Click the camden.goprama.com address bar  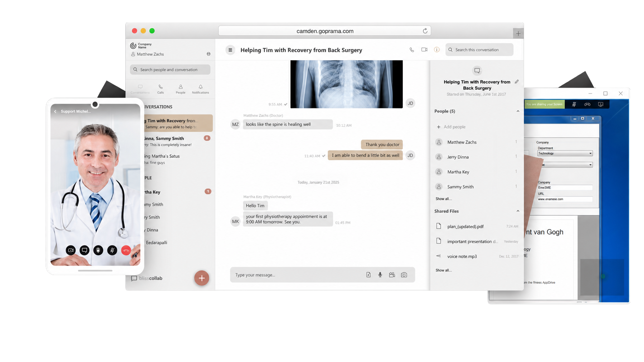tap(325, 31)
